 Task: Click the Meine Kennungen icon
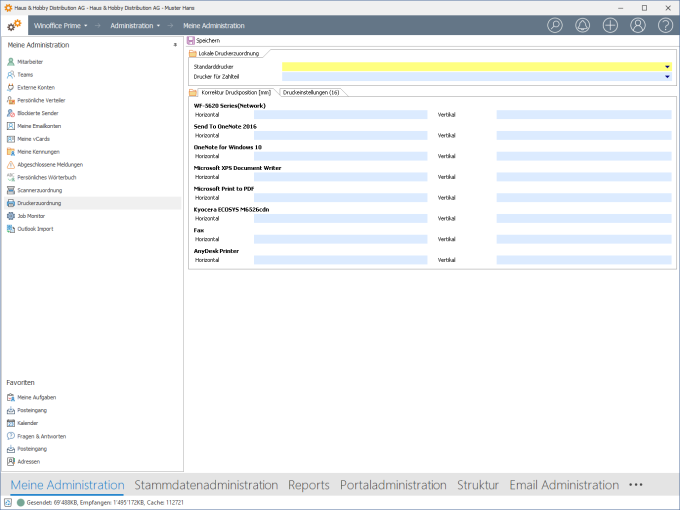tap(11, 152)
